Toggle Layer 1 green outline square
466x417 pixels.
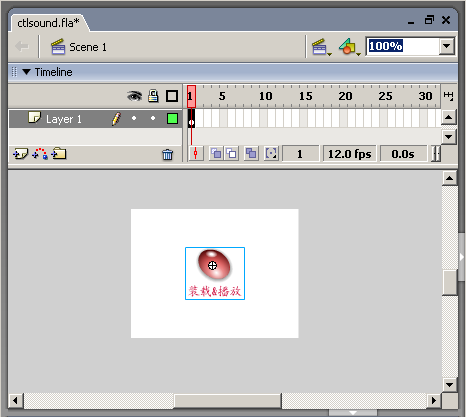pos(172,118)
